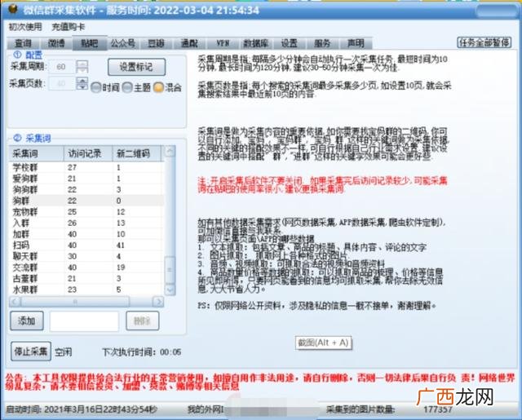Click the 采集页数 spinner arrows
This screenshot has height=420, width=522.
coord(82,83)
